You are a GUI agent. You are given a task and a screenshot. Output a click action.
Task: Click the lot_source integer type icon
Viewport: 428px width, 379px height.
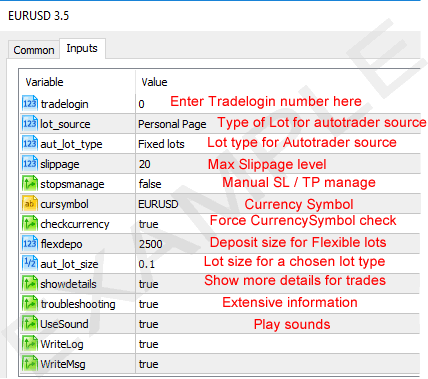tap(30, 124)
